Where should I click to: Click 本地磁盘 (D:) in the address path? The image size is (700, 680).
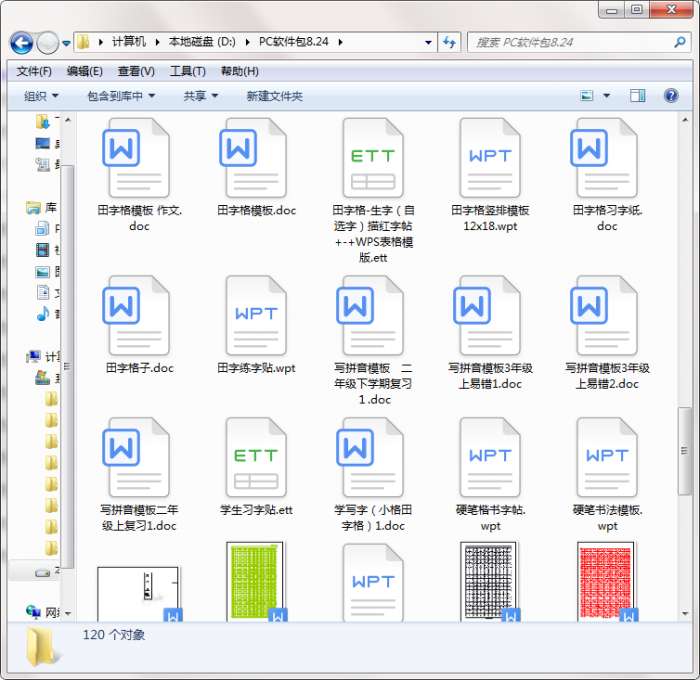click(200, 42)
